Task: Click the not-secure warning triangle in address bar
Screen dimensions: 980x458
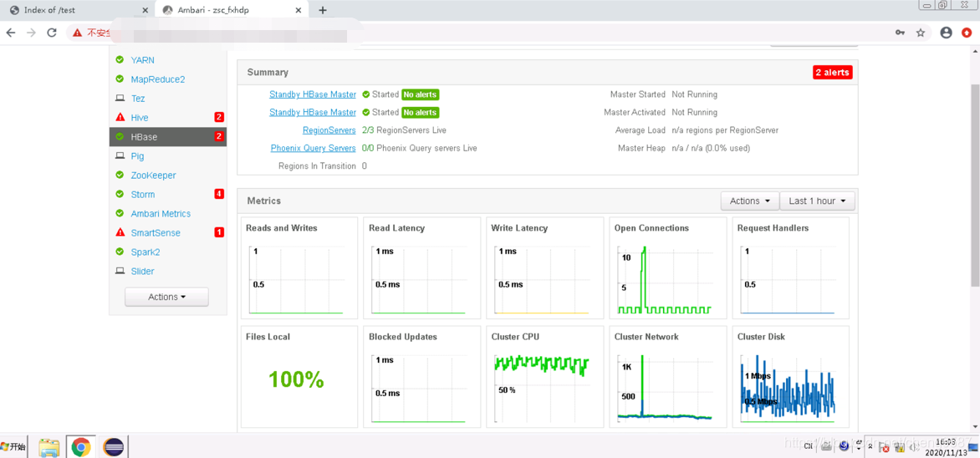Action: point(78,33)
